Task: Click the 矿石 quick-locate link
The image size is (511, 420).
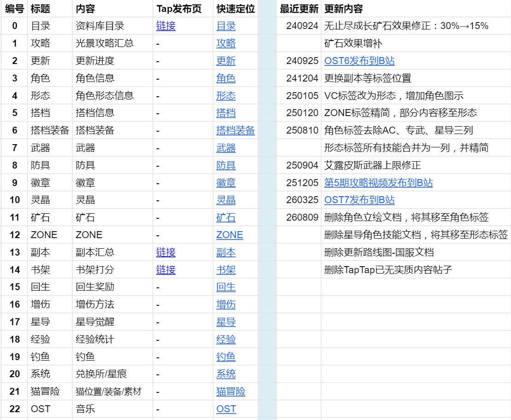Action: (226, 218)
